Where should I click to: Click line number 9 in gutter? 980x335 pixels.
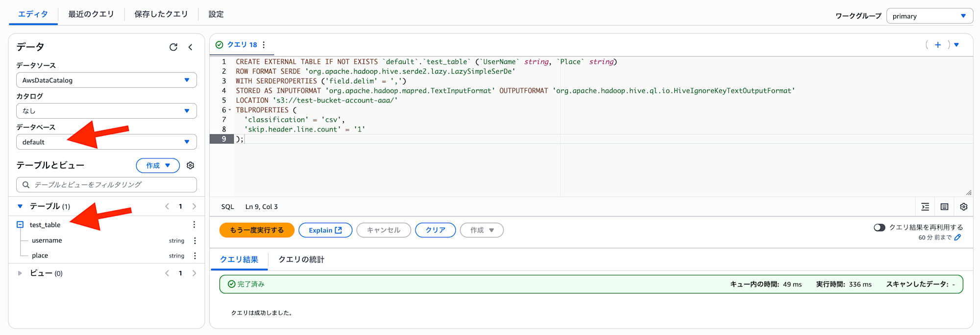(224, 139)
